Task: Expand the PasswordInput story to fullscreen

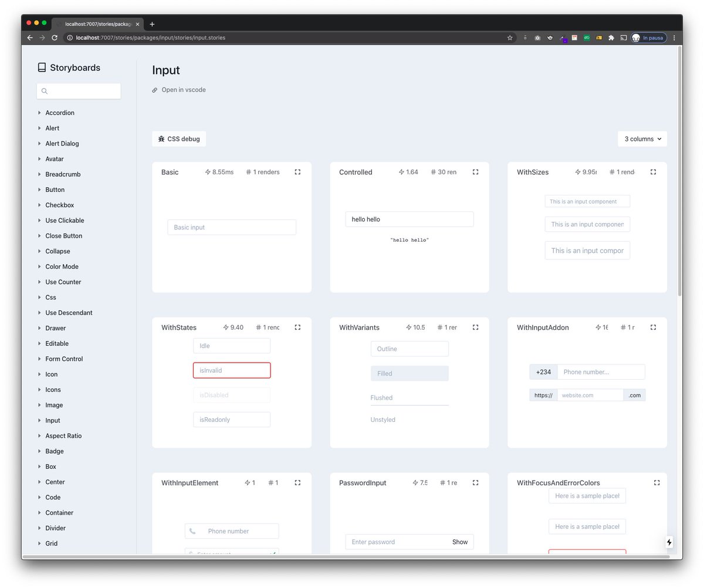Action: [x=475, y=482]
